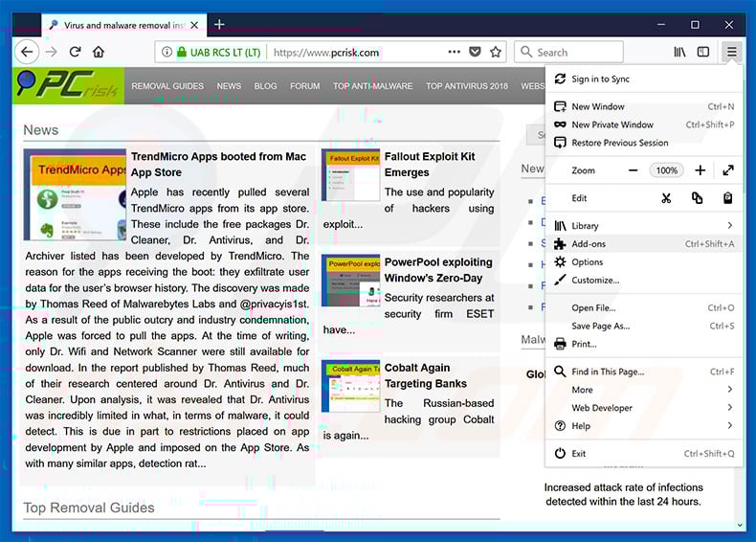The height and width of the screenshot is (542, 756).
Task: Open TrendMicro Apps booted article headline
Action: [x=218, y=164]
